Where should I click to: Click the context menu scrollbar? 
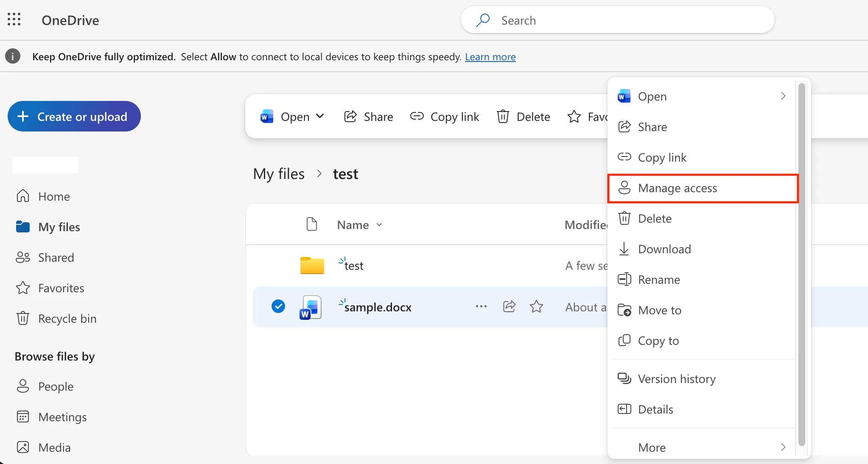801,265
